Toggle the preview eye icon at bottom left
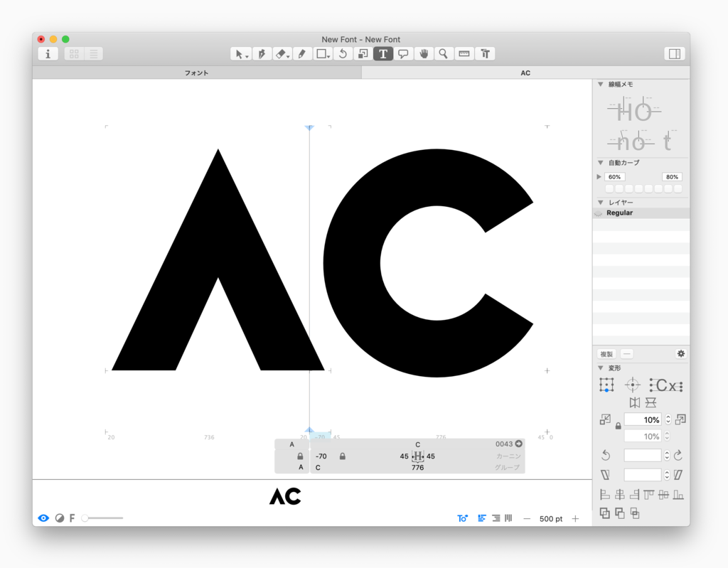The image size is (728, 568). [43, 518]
